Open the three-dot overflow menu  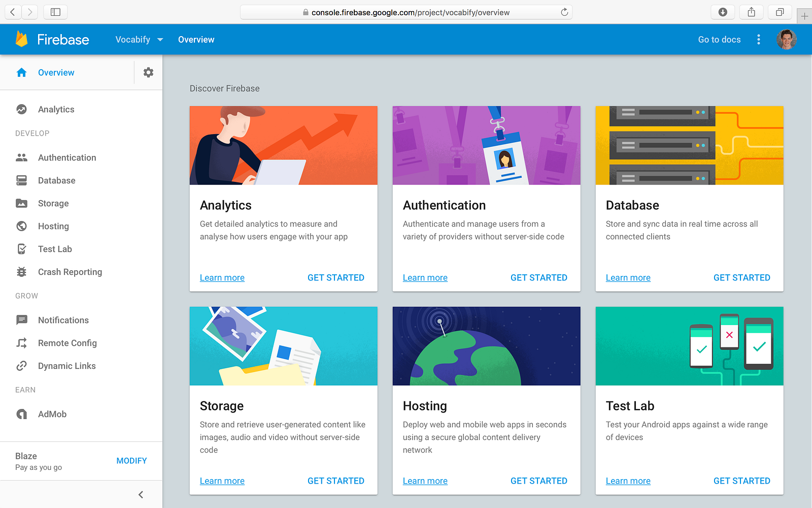(759, 40)
